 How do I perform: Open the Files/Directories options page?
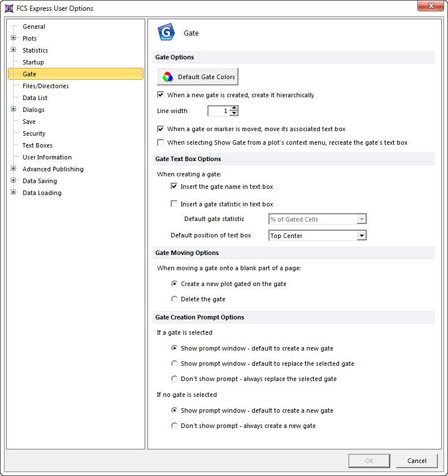pos(45,86)
